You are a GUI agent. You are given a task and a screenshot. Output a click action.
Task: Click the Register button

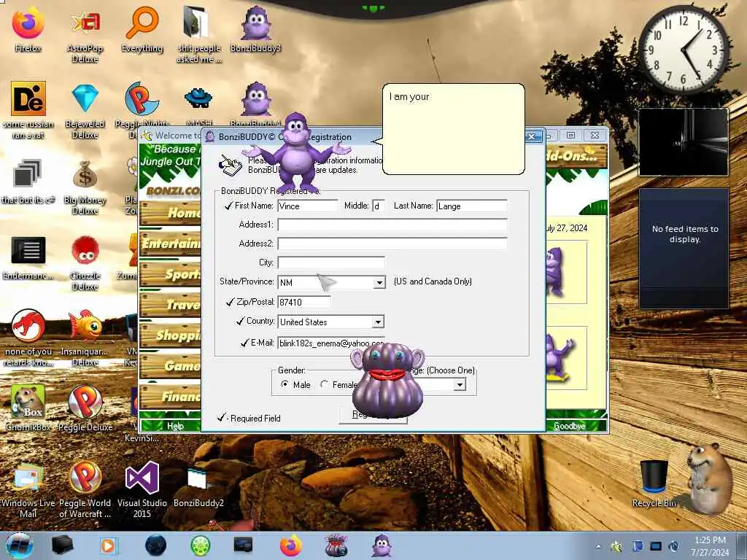coord(373,415)
